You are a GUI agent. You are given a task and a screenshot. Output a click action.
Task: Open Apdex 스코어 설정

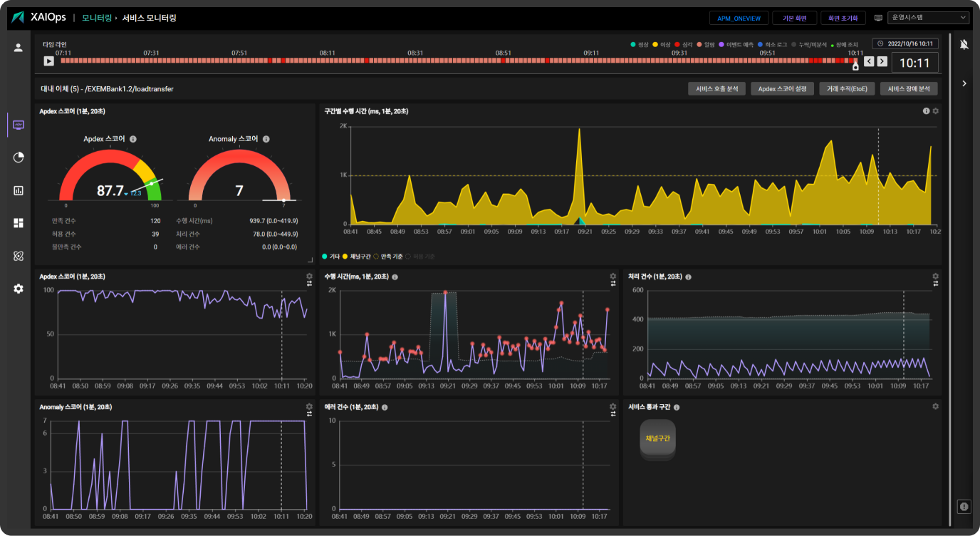click(782, 89)
